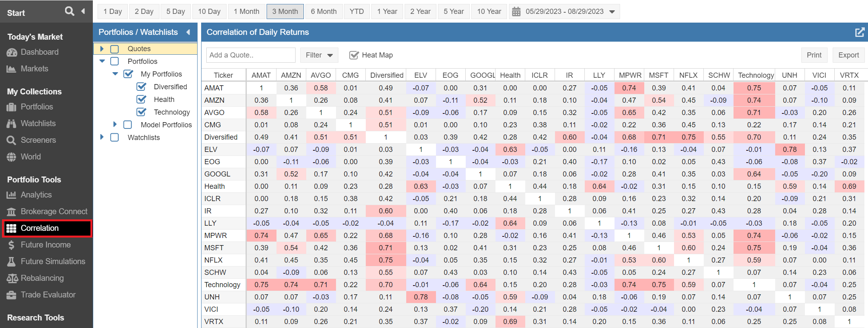Click the Brokerage Connect bank icon
Screen dimensions: 868x328
pyautogui.click(x=12, y=212)
